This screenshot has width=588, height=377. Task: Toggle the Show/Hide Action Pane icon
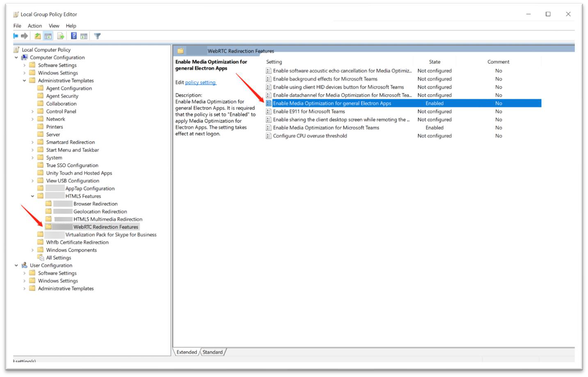[x=84, y=36]
